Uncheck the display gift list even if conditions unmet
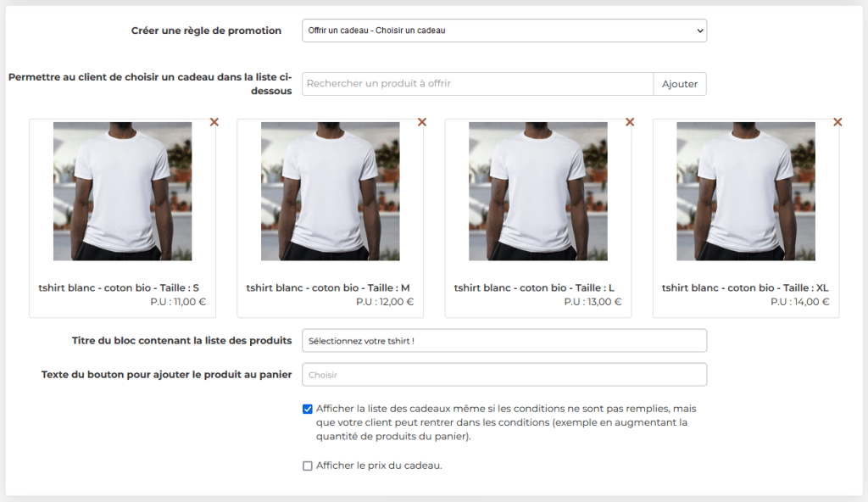Viewport: 868px width, 502px height. (307, 409)
